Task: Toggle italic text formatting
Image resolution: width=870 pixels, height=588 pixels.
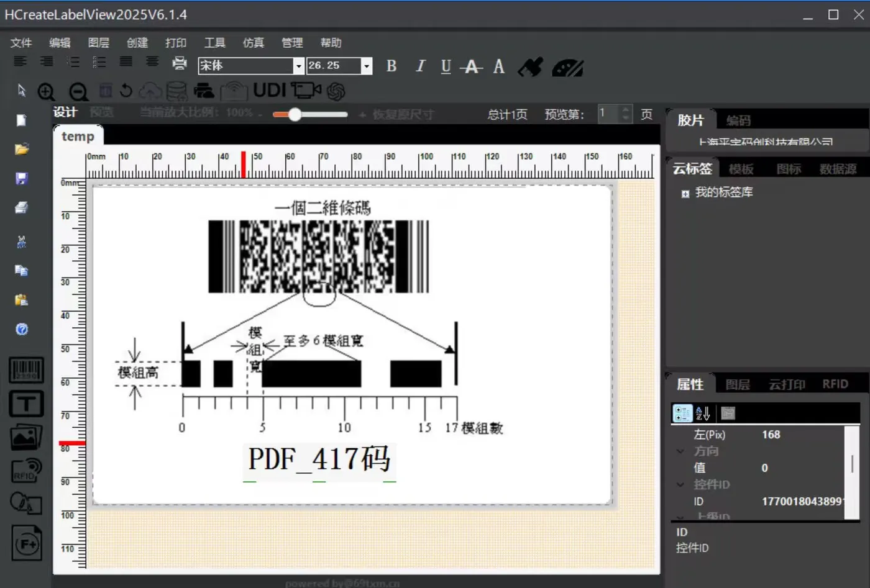Action: coord(421,66)
